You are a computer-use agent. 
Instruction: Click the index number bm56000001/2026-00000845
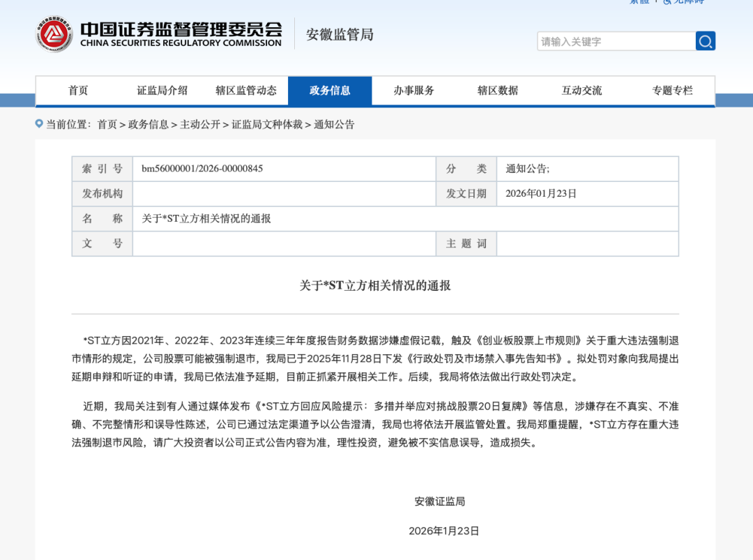click(202, 169)
